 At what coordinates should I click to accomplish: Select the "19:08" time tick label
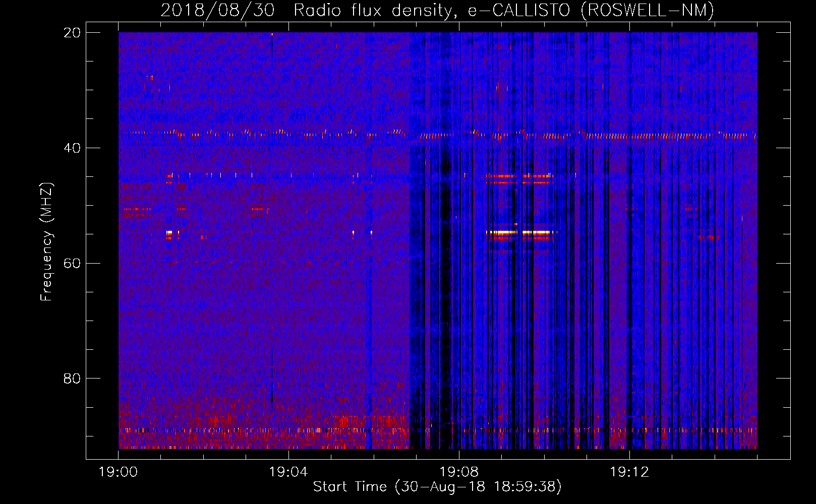(x=459, y=472)
